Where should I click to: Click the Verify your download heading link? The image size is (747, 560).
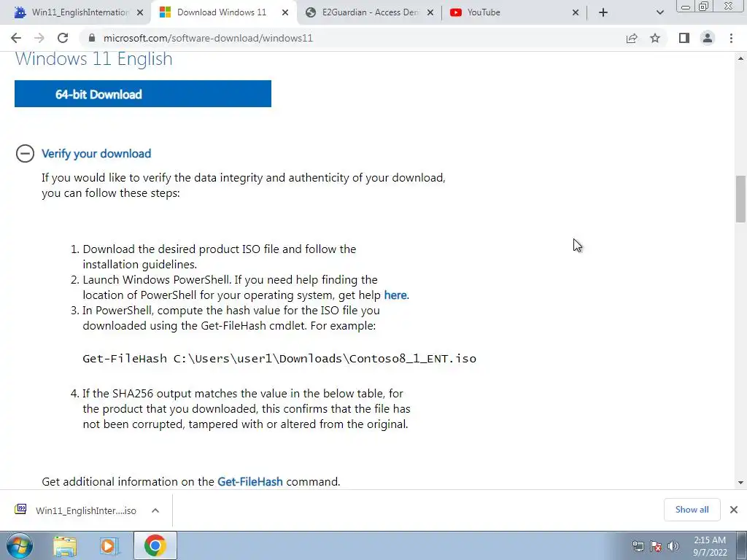point(96,153)
